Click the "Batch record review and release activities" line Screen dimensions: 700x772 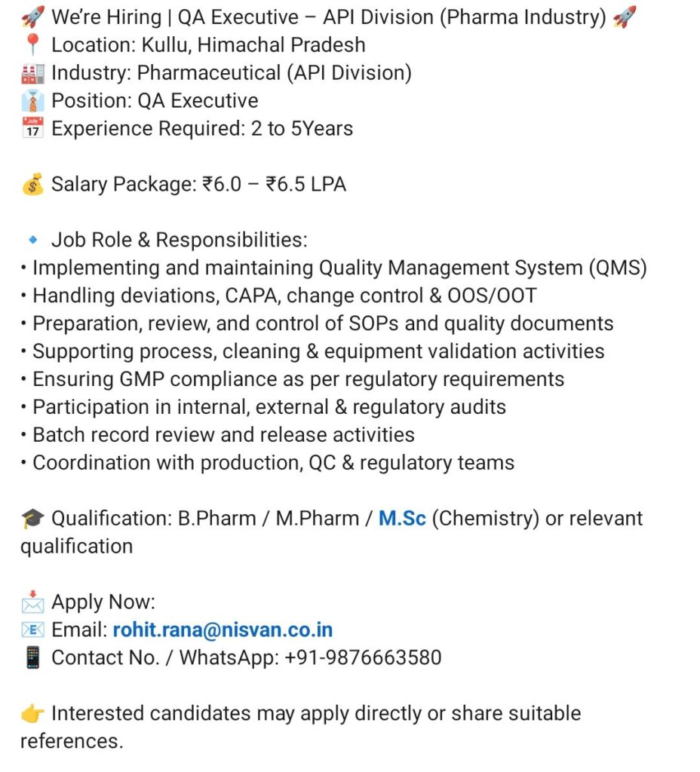tap(223, 435)
